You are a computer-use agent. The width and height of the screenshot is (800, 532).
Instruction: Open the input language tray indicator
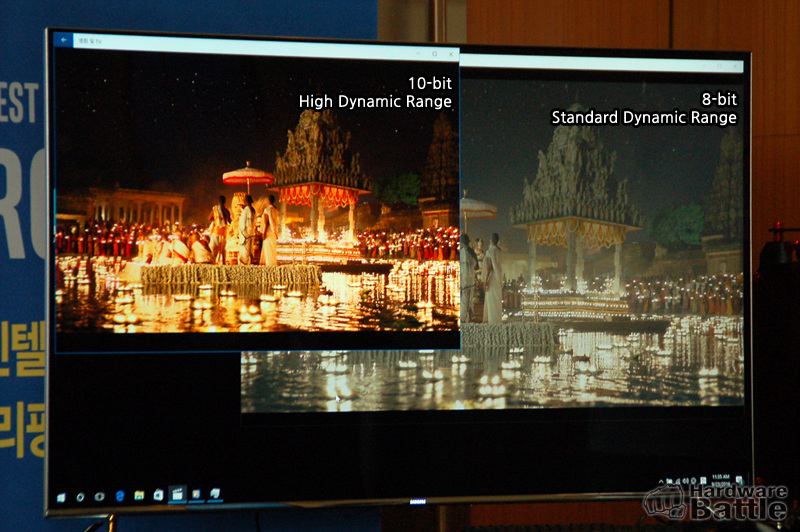tap(703, 481)
